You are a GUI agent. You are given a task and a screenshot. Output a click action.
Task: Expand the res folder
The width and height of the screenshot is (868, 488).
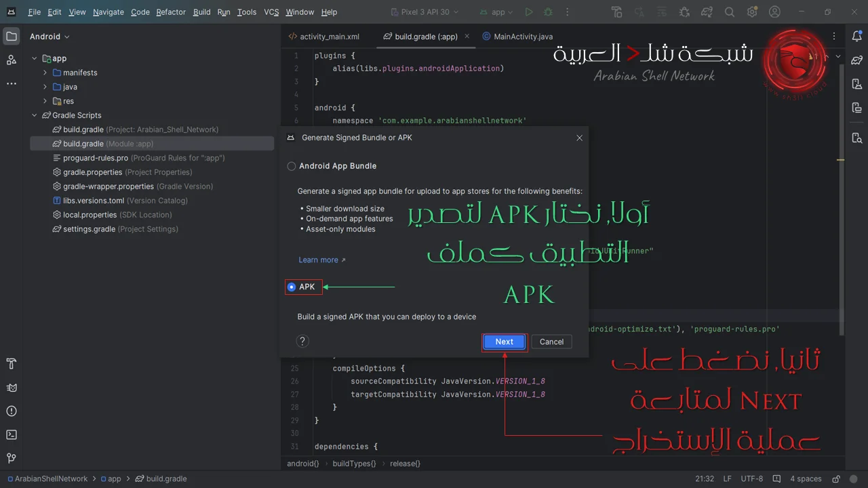[45, 101]
